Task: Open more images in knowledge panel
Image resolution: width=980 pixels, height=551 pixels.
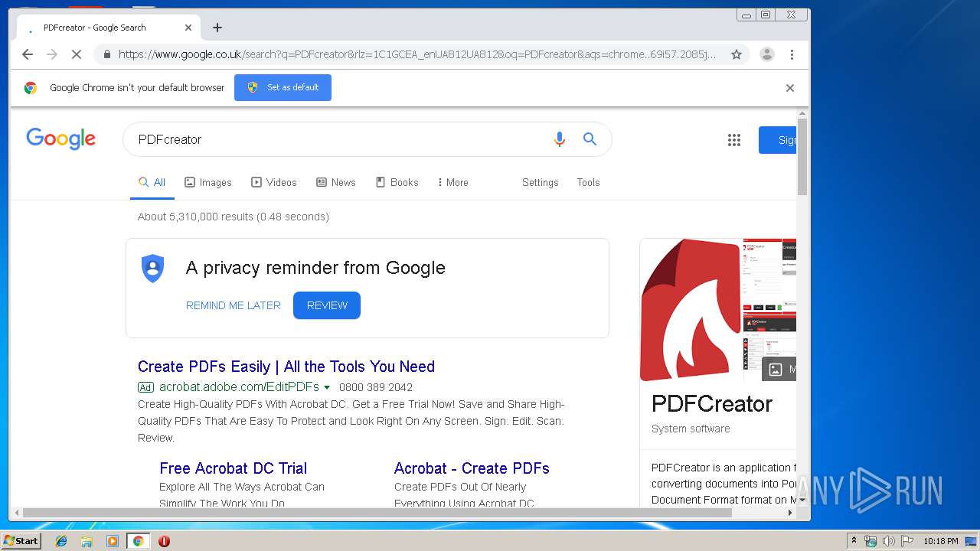Action: pos(779,369)
